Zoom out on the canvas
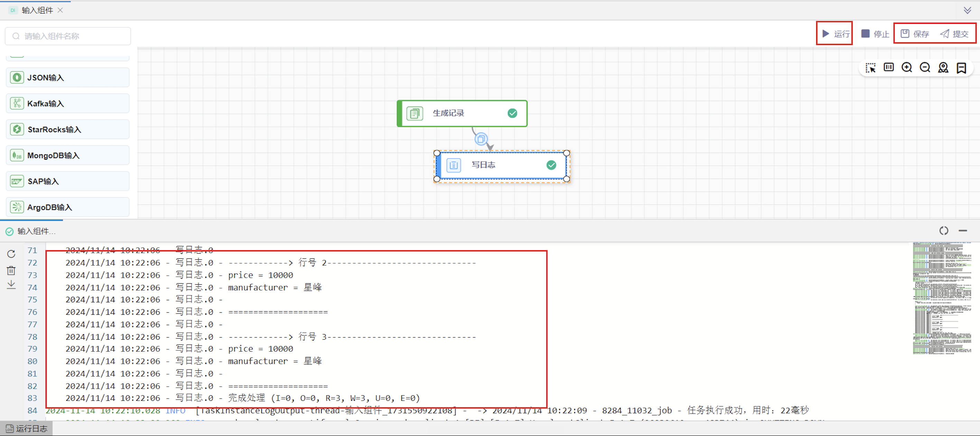 pos(925,68)
